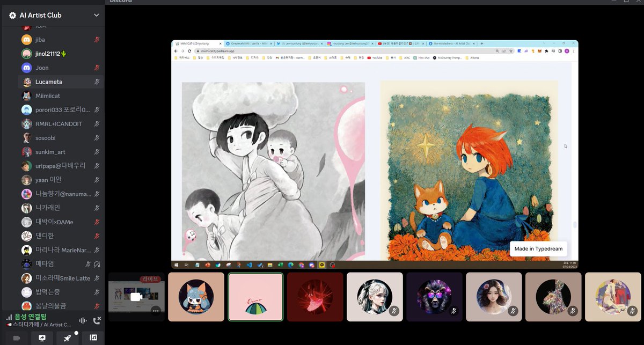The image size is (644, 345).
Task: Focus the pink umbrella speaking tile
Action: (x=255, y=297)
